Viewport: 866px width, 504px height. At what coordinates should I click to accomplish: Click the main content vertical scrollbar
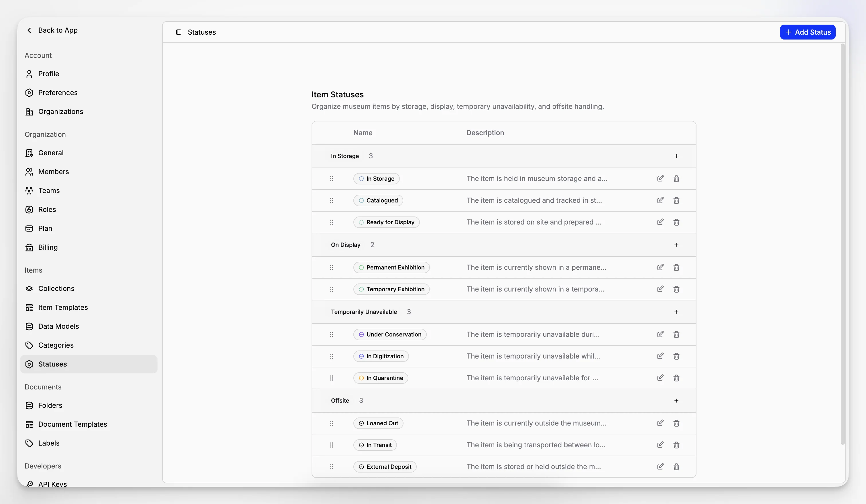(x=842, y=244)
